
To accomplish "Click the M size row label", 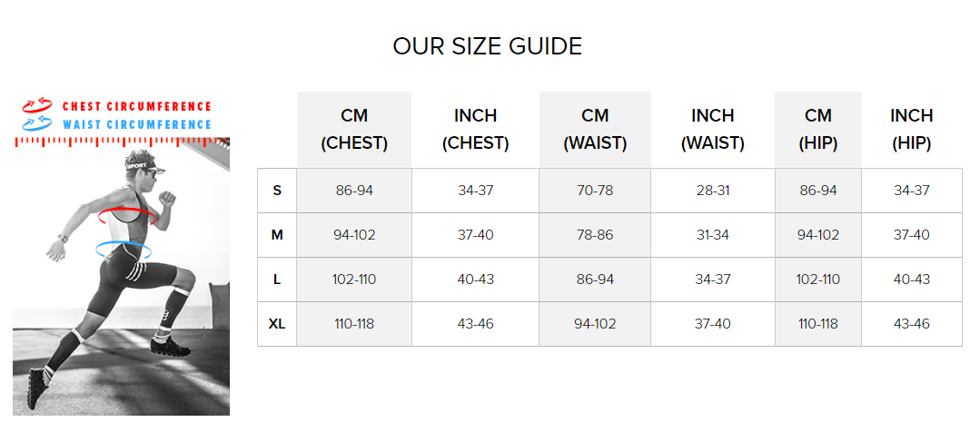I will [277, 235].
